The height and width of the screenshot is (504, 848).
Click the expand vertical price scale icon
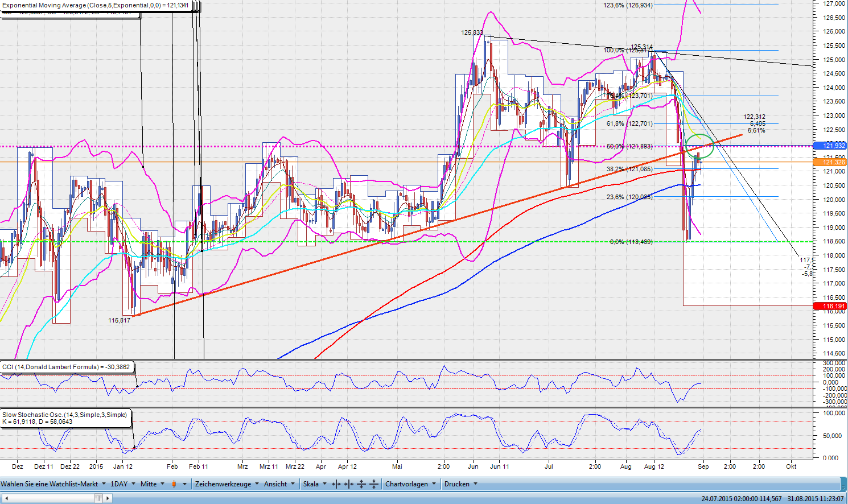tap(361, 484)
